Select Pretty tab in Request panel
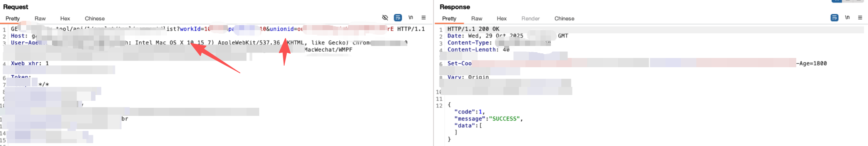Screen dimensions: 868x146 (x=12, y=19)
